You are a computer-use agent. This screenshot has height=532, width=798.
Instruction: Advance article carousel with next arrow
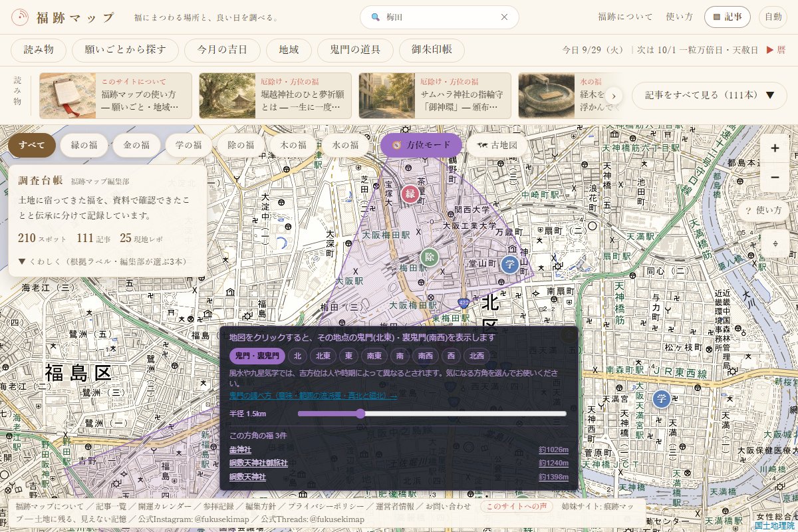(614, 96)
